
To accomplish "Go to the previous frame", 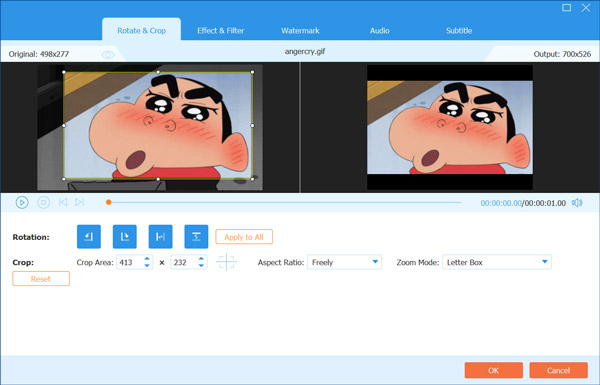I will click(63, 202).
